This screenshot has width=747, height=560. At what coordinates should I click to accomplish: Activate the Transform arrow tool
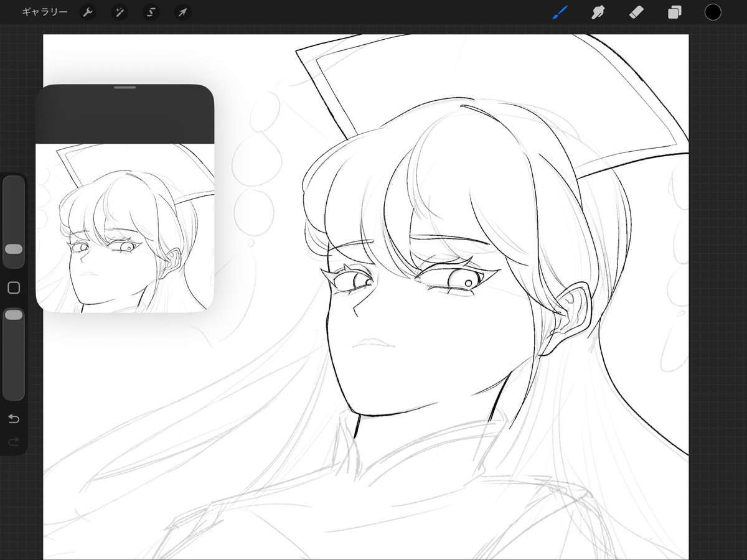(x=182, y=12)
